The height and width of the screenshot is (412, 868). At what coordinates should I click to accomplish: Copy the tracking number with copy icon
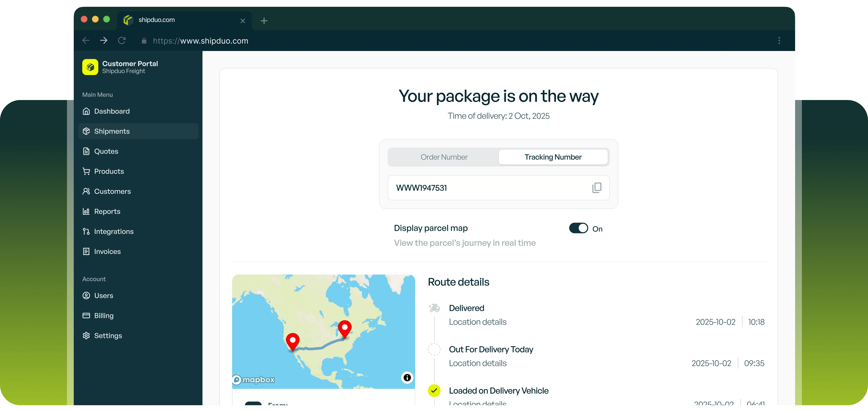tap(596, 188)
